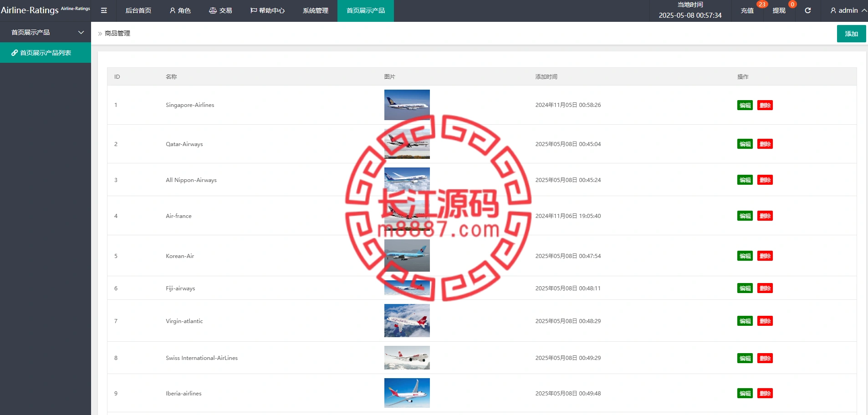Screen dimensions: 868x415
Task: Edit the Swiss International-AirLines row
Action: click(x=745, y=358)
